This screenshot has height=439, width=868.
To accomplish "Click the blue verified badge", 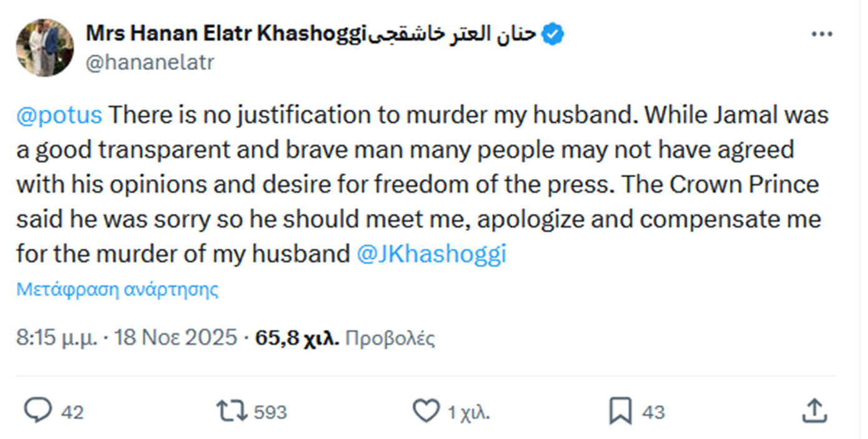I will point(553,34).
